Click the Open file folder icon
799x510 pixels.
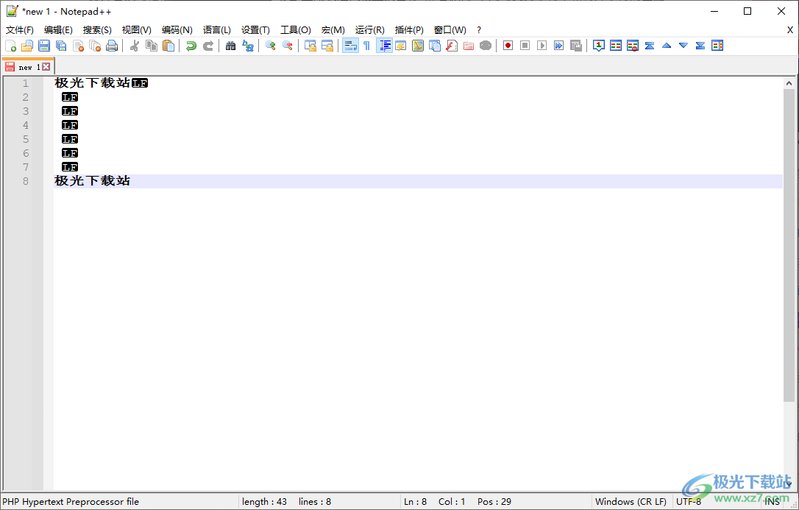click(x=27, y=46)
